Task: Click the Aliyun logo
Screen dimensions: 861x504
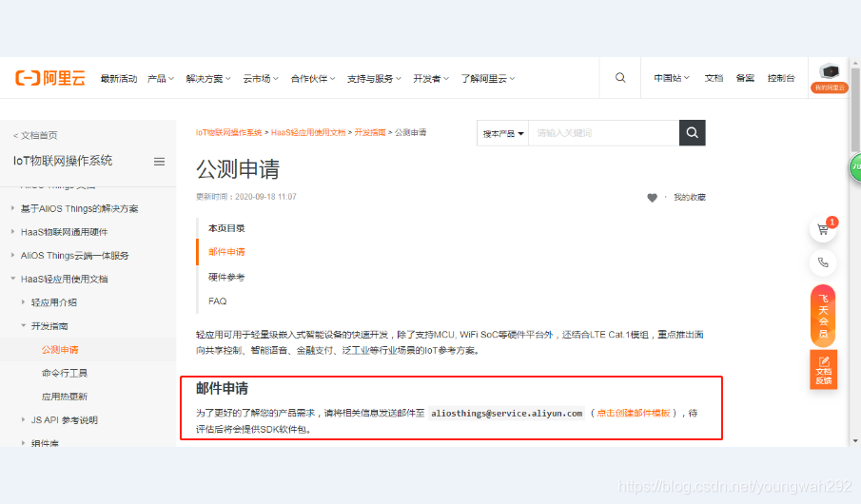Action: tap(50, 78)
